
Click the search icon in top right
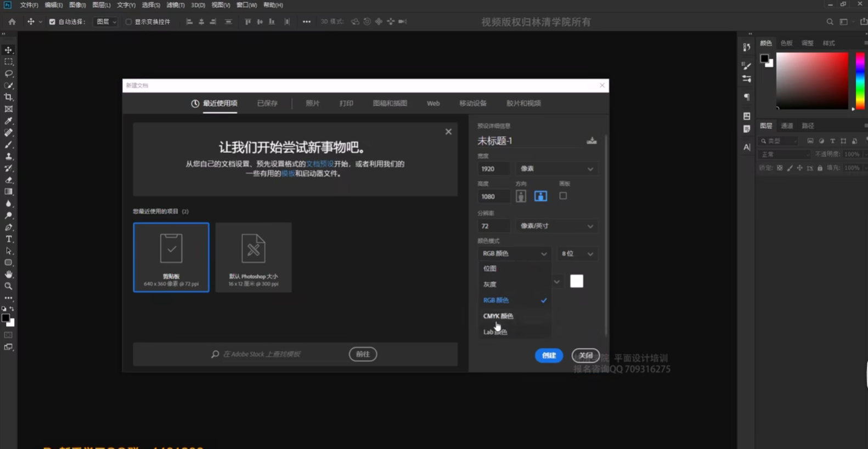[830, 22]
